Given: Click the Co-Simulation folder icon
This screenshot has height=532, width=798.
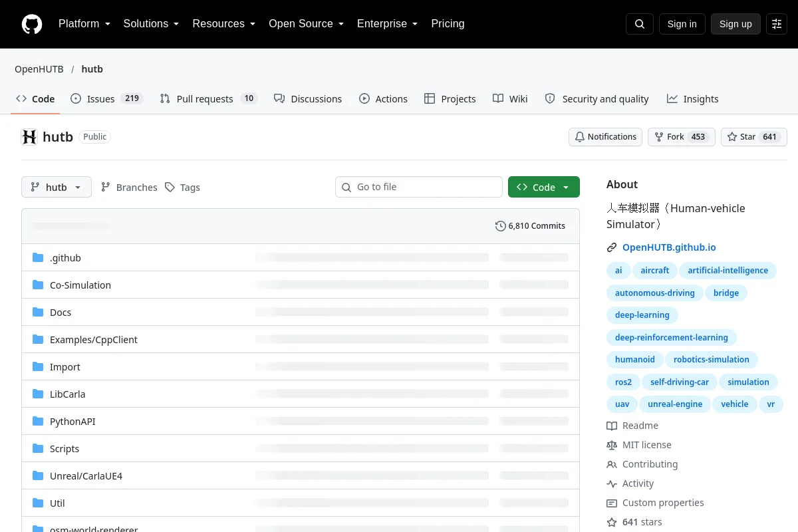Looking at the screenshot, I should [38, 285].
